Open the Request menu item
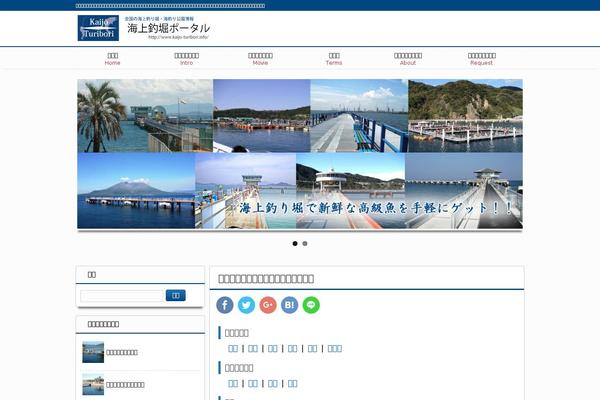Image resolution: width=600 pixels, height=400 pixels. click(x=482, y=59)
